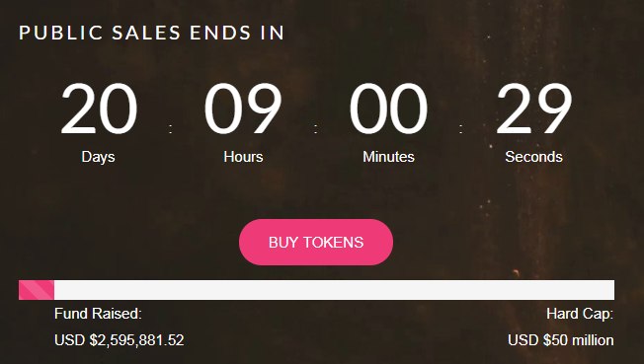Click the USD $50 million text
The height and width of the screenshot is (364, 644).
click(x=561, y=340)
